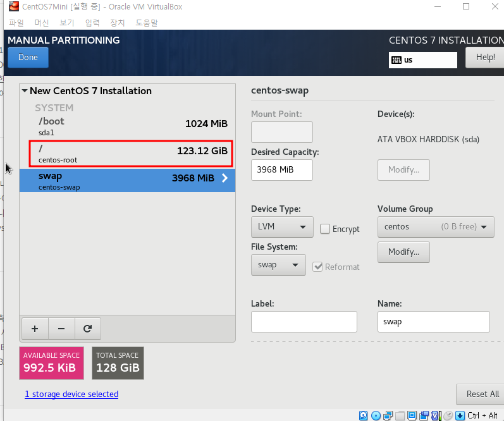The height and width of the screenshot is (421, 504).
Task: Open the Volume Group centos dropdown
Action: point(436,227)
